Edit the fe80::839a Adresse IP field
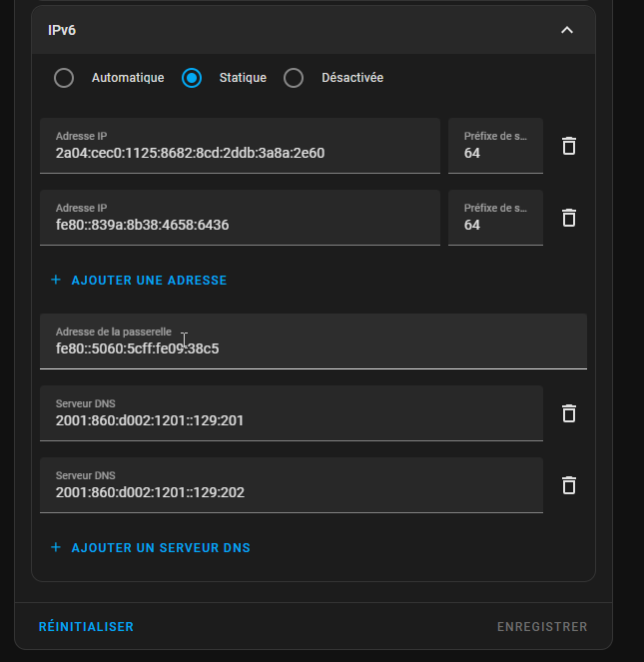The width and height of the screenshot is (644, 662). tap(240, 218)
